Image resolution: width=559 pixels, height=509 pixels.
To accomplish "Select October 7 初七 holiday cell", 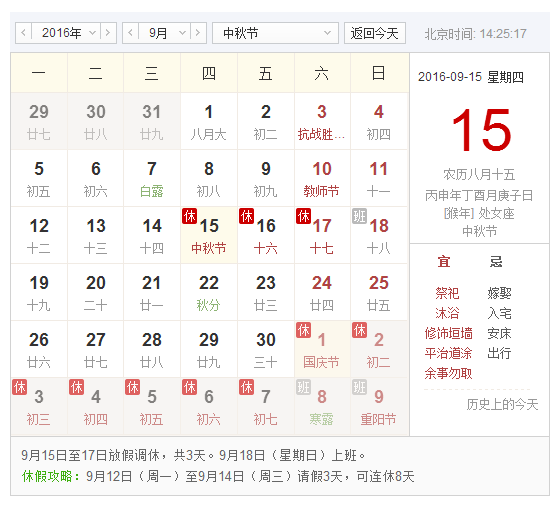I will (x=266, y=406).
